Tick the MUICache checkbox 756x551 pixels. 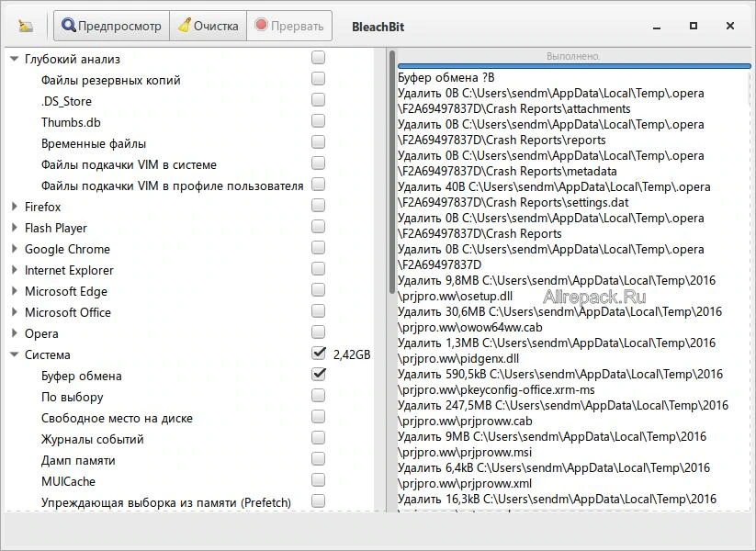(318, 480)
